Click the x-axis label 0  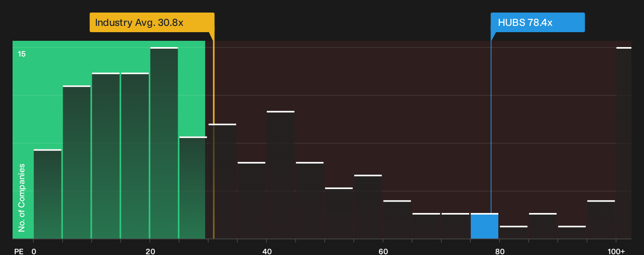click(34, 251)
